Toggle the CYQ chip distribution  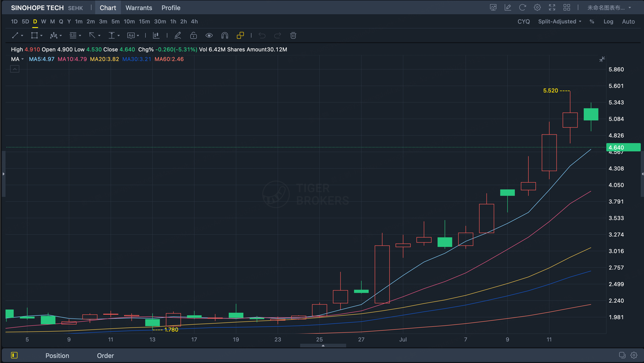coord(524,22)
